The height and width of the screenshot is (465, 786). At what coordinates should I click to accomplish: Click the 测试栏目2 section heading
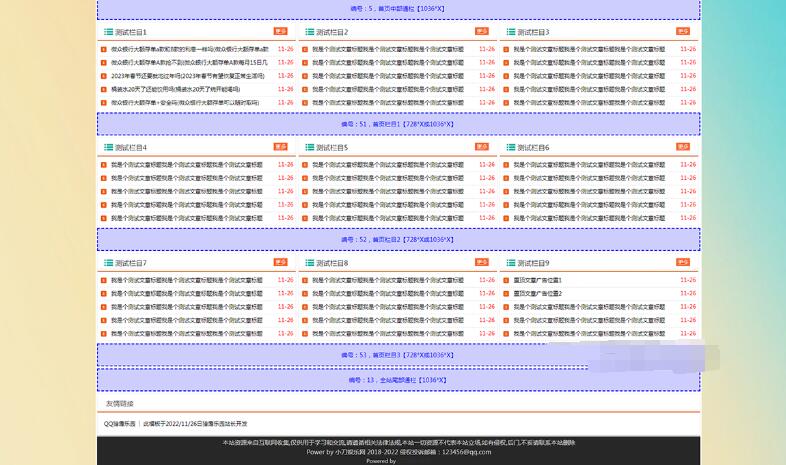coord(332,32)
